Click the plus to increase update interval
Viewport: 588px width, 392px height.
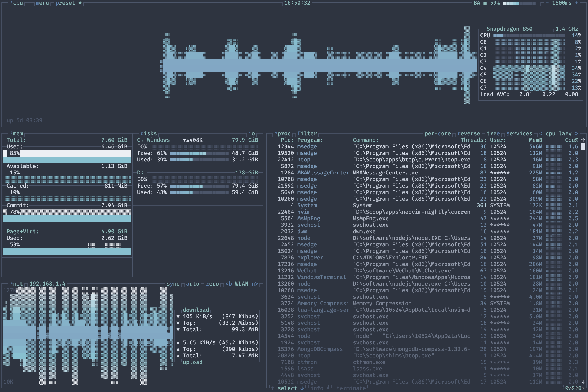(577, 3)
